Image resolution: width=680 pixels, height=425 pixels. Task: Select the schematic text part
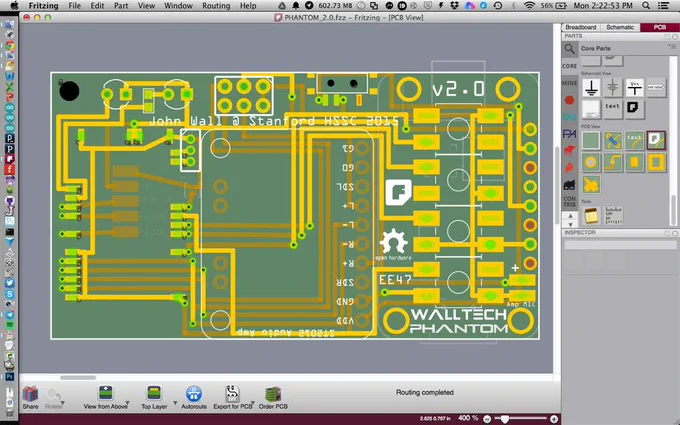click(x=612, y=109)
